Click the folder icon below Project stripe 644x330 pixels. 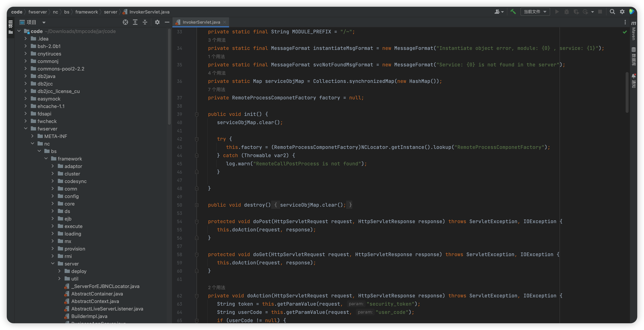click(x=11, y=32)
